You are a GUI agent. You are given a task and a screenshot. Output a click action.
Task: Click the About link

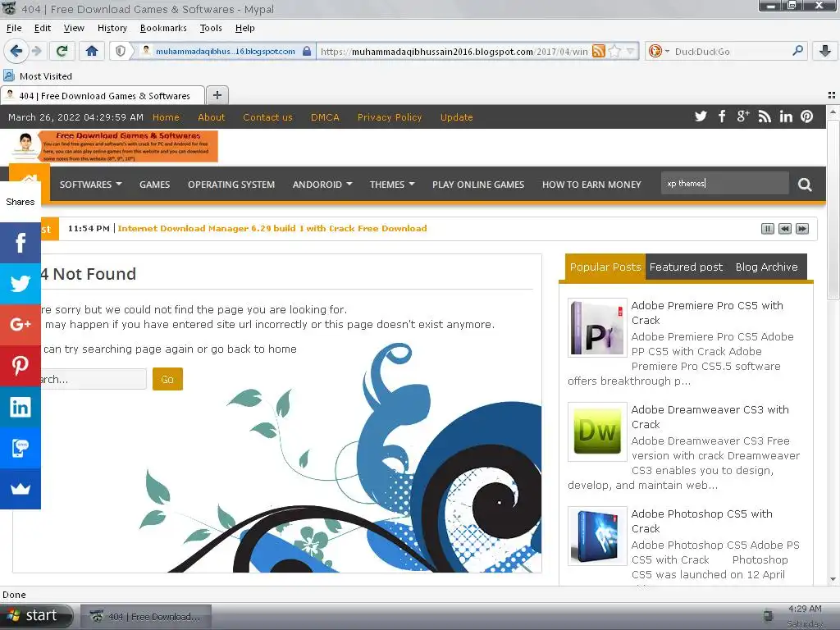point(211,117)
